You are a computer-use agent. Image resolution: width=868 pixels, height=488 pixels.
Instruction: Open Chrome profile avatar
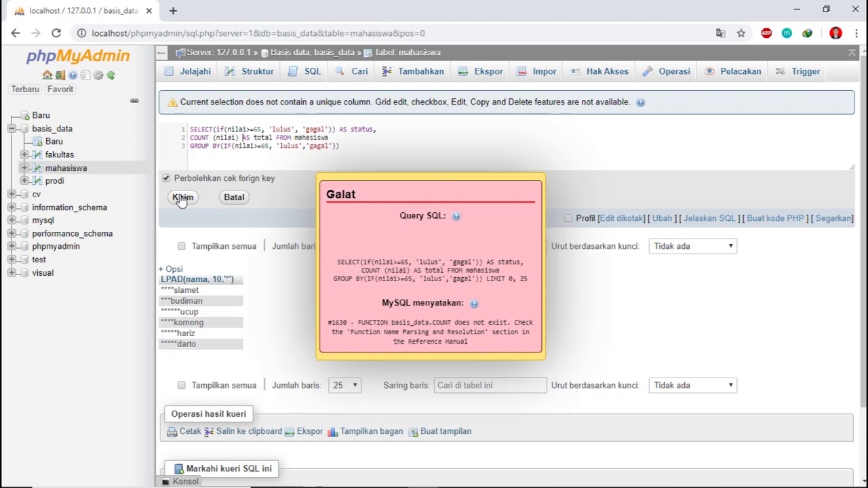point(835,33)
